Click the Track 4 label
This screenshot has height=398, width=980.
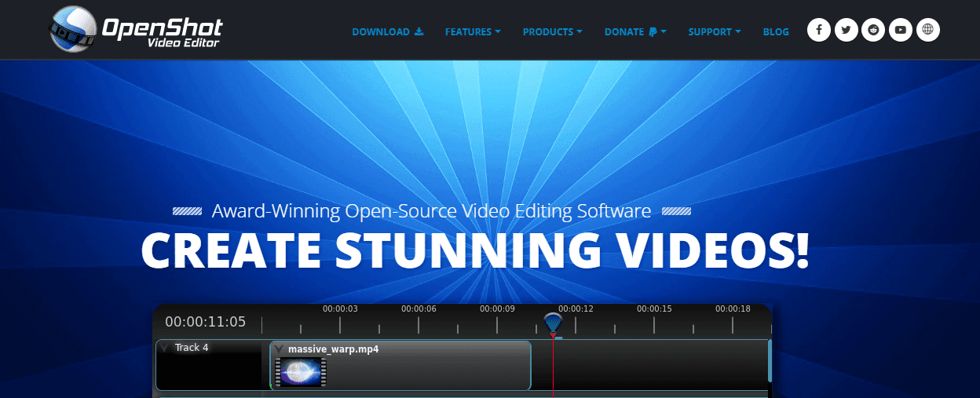point(192,347)
